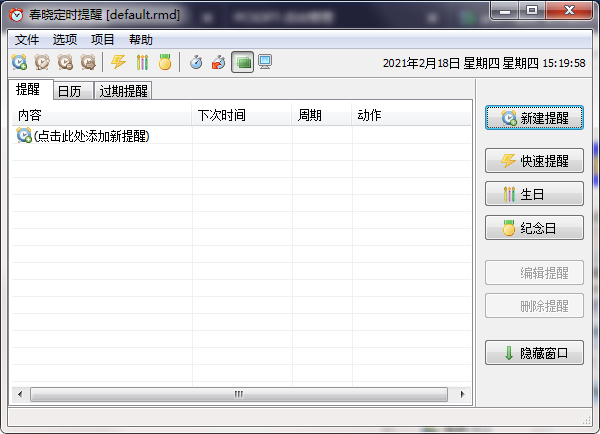This screenshot has height=434, width=600.
Task: Click the 下次时间 column header
Action: [x=242, y=115]
